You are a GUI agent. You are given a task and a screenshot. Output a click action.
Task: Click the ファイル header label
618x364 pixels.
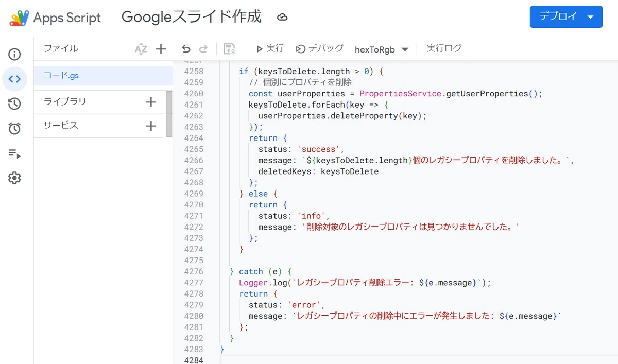tap(61, 48)
